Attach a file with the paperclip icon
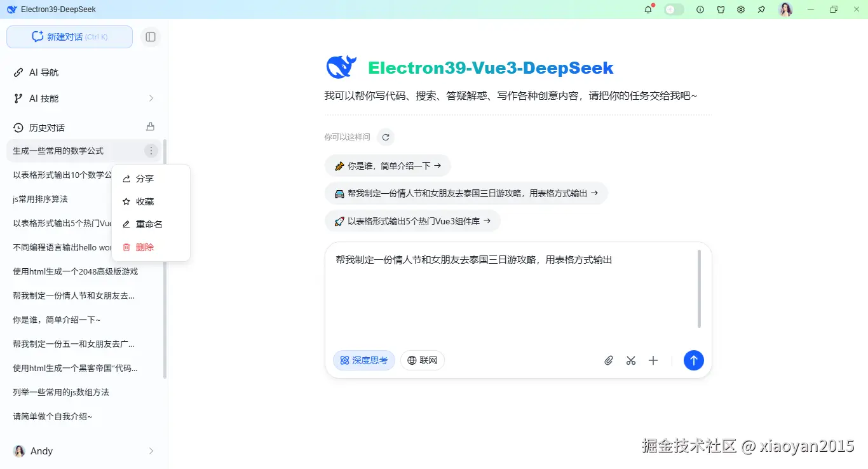The height and width of the screenshot is (469, 868). point(608,360)
